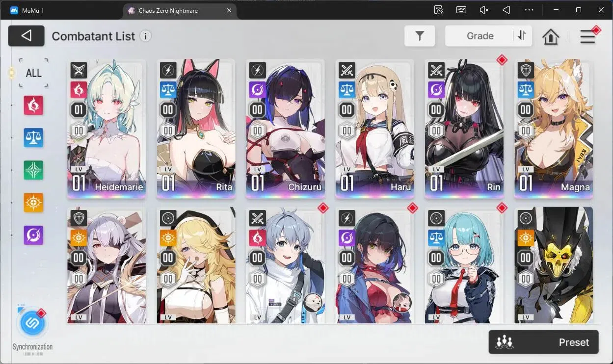Select the black-haired girl in blue jacket card

(x=374, y=265)
